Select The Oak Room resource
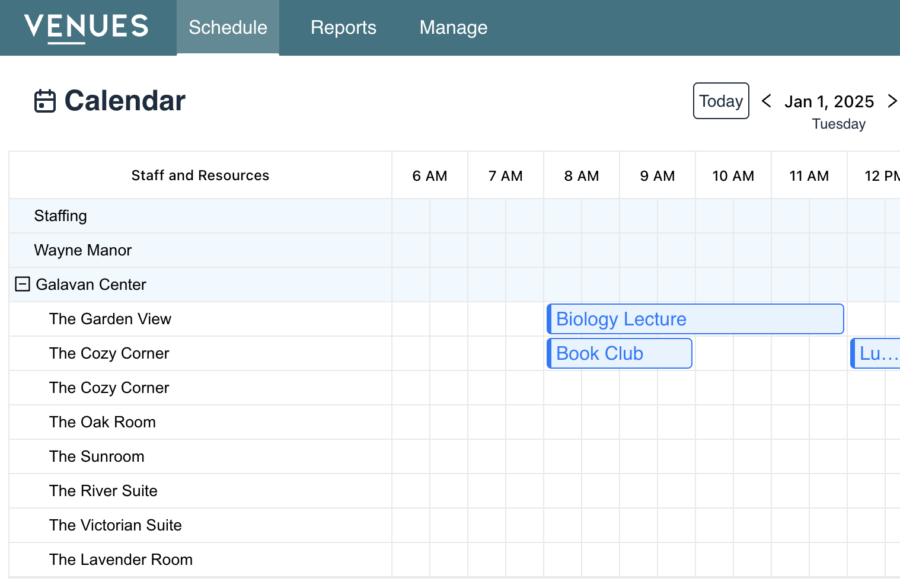900x588 pixels. tap(103, 422)
